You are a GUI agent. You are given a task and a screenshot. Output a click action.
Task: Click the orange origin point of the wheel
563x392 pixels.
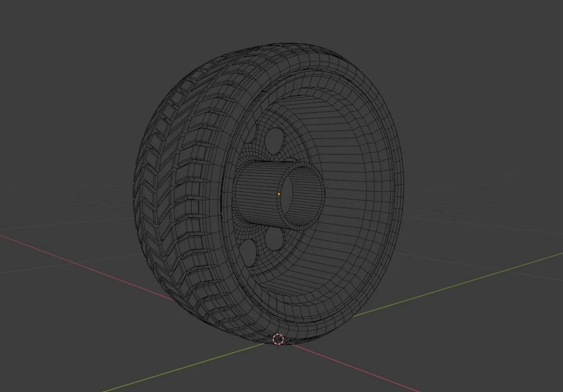tap(278, 194)
